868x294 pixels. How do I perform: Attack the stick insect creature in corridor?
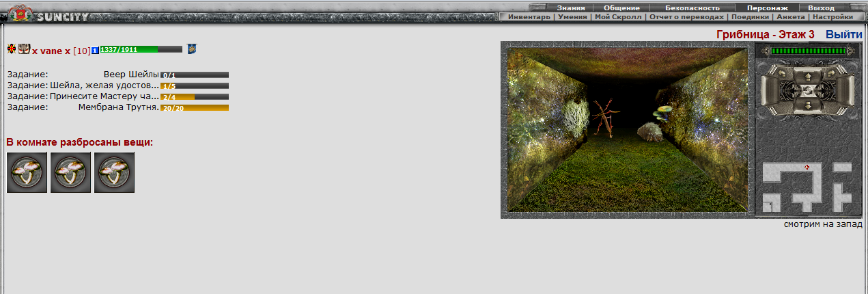coord(606,118)
